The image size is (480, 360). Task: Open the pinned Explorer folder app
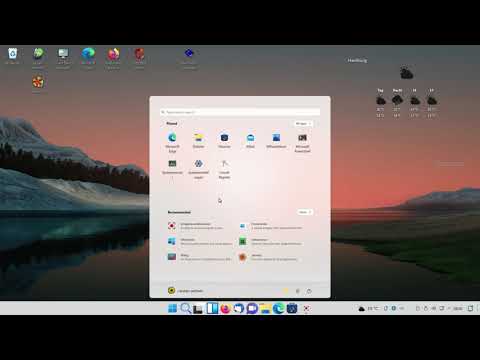point(198,140)
